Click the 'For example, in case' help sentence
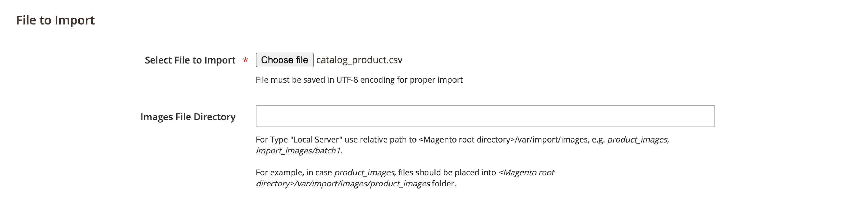The width and height of the screenshot is (868, 206). coord(294,173)
